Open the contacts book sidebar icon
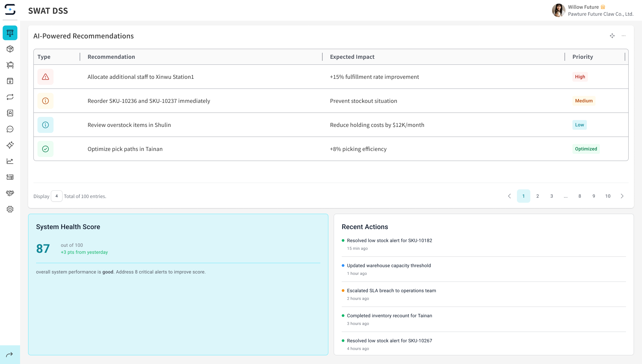Image resolution: width=642 pixels, height=364 pixels. pos(10,113)
